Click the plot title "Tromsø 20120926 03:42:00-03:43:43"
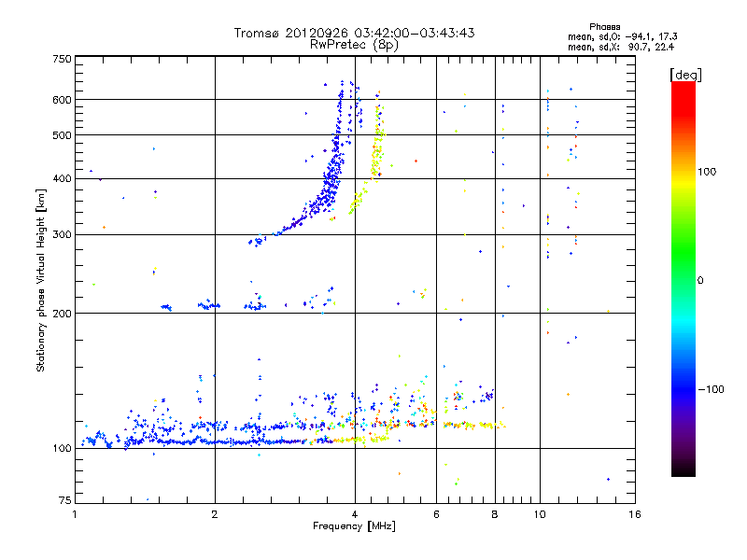The image size is (747, 560). point(354,33)
